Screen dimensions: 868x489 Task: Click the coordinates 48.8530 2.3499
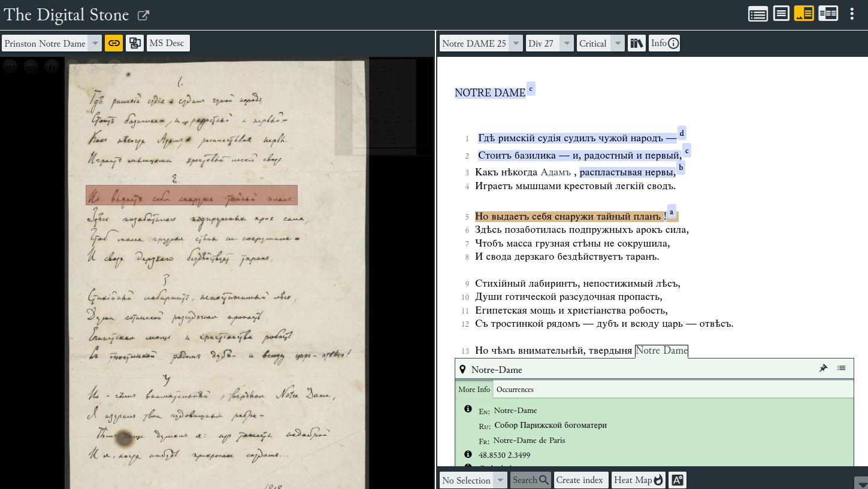(x=504, y=455)
